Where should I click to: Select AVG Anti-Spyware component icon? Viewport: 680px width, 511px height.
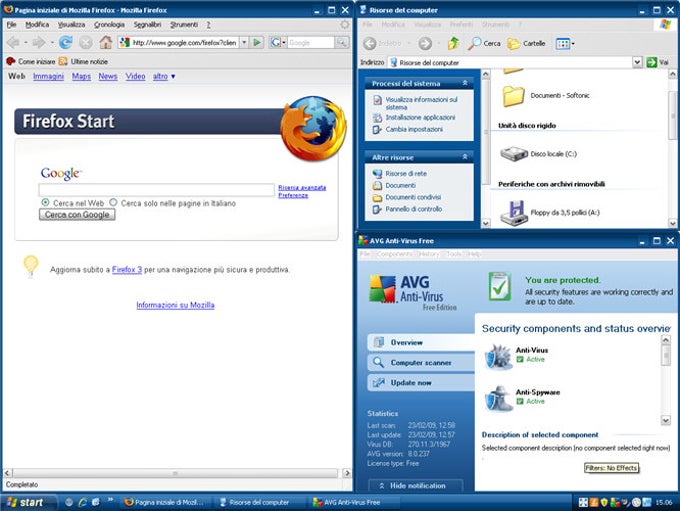[498, 398]
